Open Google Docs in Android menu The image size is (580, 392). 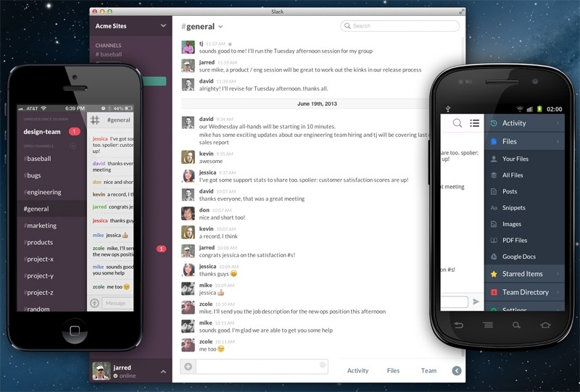[525, 257]
